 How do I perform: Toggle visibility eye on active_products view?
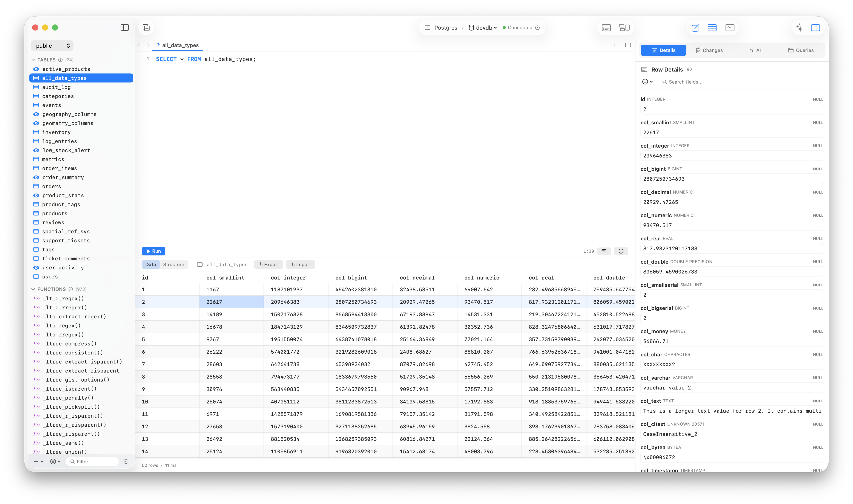tap(36, 69)
